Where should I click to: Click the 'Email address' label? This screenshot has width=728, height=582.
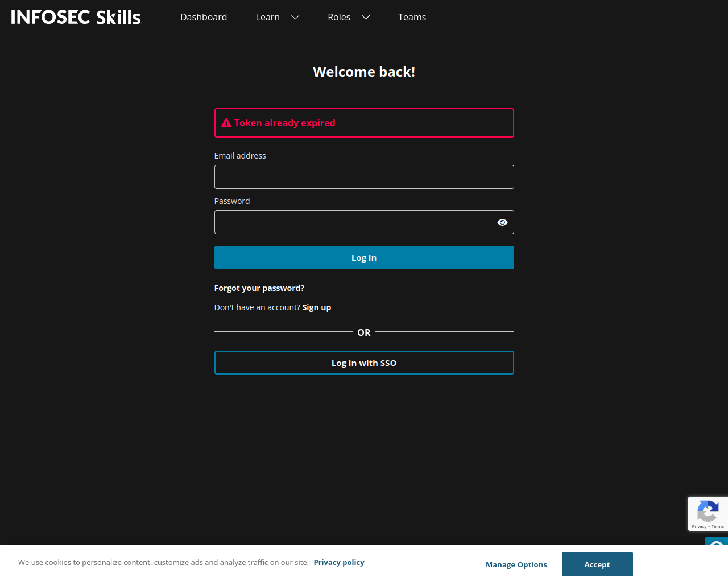240,156
